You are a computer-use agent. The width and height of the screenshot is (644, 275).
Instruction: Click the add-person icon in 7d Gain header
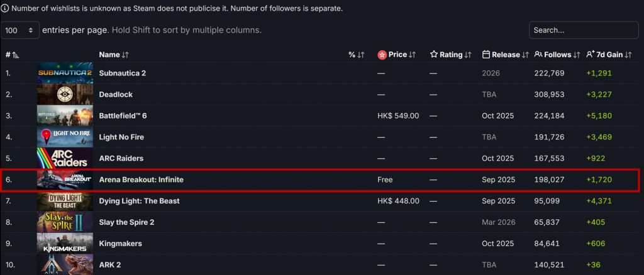point(590,55)
